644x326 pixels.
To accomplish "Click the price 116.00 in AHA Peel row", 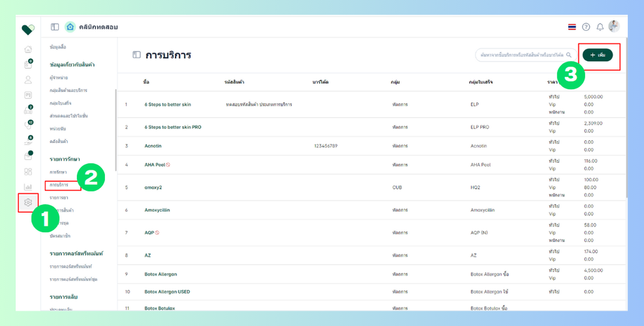I will (591, 161).
